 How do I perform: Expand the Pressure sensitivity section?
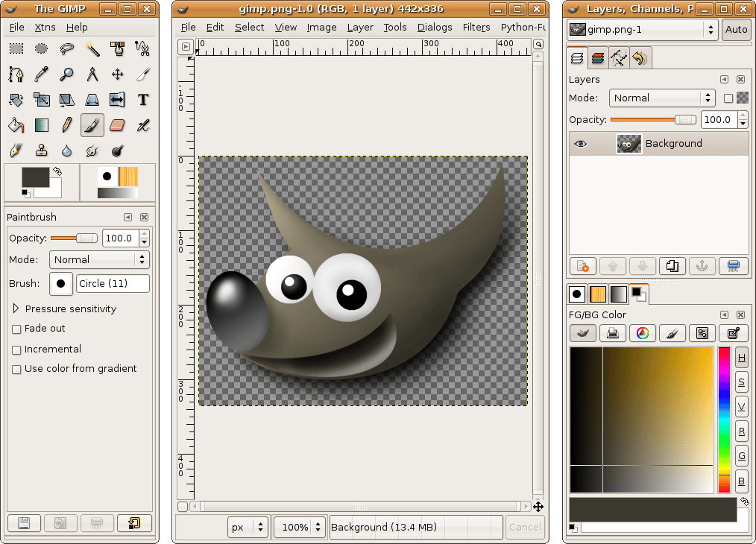pos(14,309)
